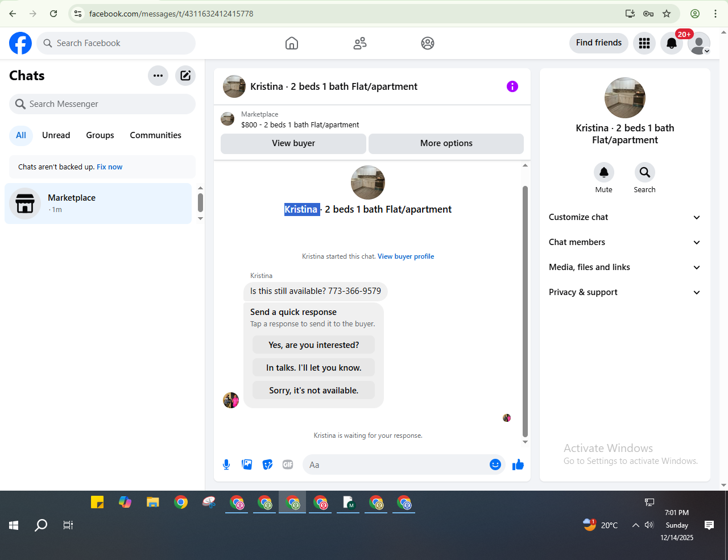Viewport: 728px width, 560px height.
Task: Choose a sticker from the sticker icon
Action: pyautogui.click(x=267, y=464)
